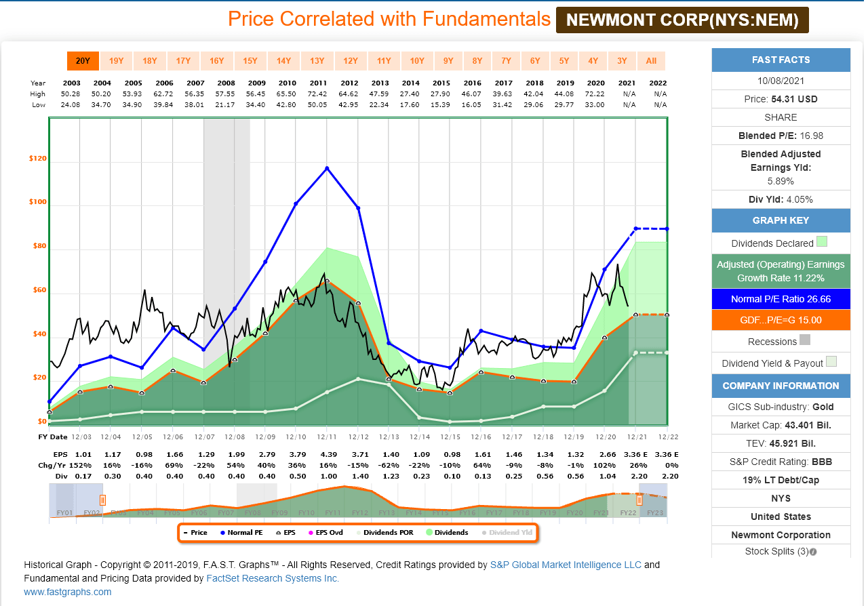Click the Dividend Yield & Payout color swatch
868x606 pixels.
click(x=832, y=363)
